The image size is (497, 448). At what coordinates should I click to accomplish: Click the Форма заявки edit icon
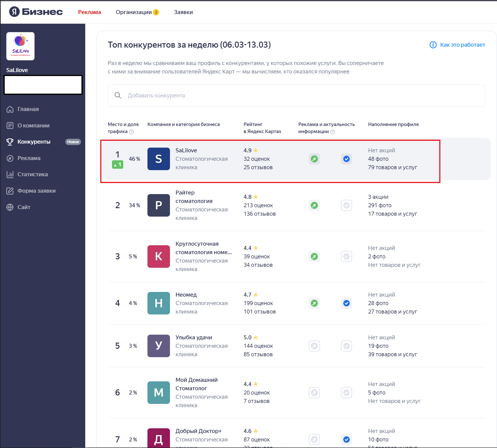(10, 191)
